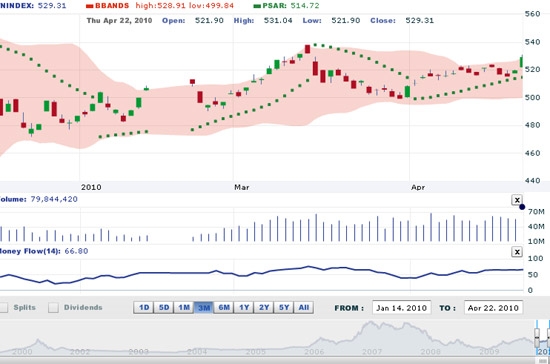Screen dimensions: 550x364
Task: Enable the Splits checkbox
Action: 4,308
